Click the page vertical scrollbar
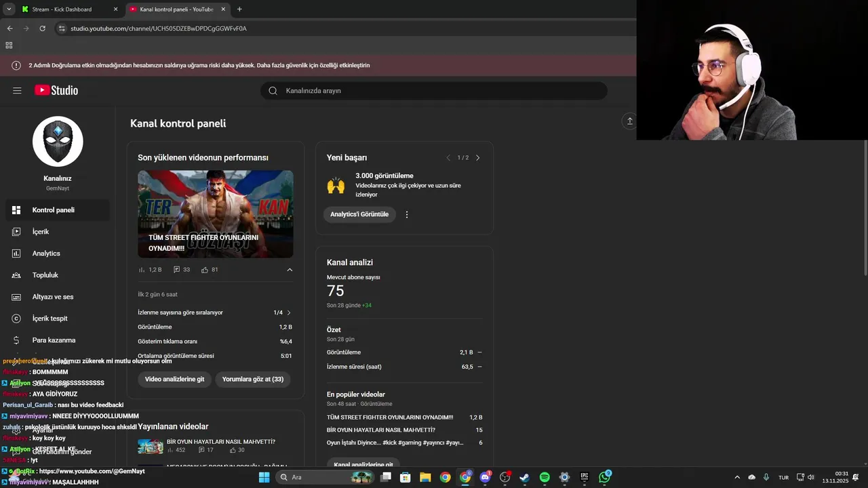The height and width of the screenshot is (488, 868). point(865,207)
